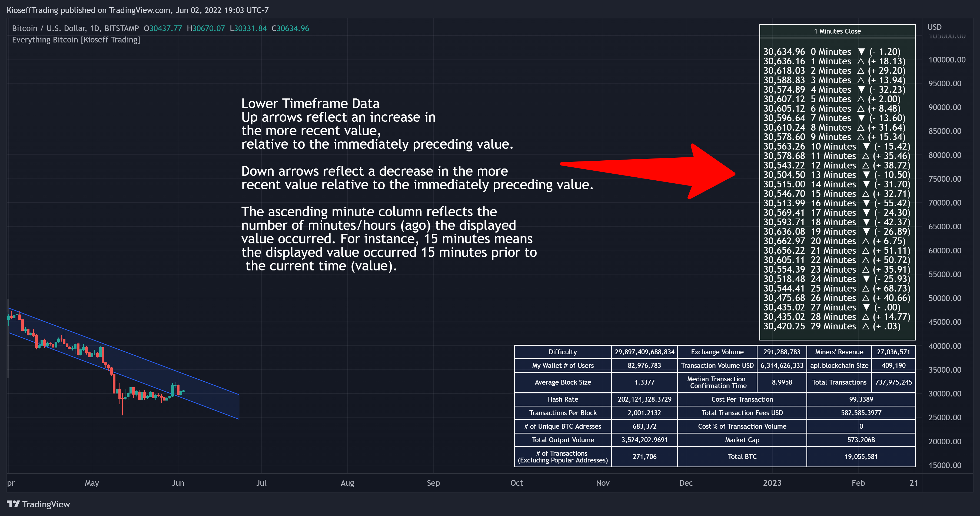Click 'Median Transaction Confirmation Time' cell
980x516 pixels.
click(717, 382)
